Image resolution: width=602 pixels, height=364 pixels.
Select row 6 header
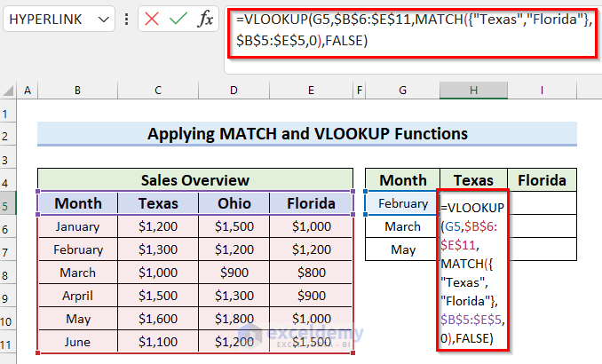(8, 226)
